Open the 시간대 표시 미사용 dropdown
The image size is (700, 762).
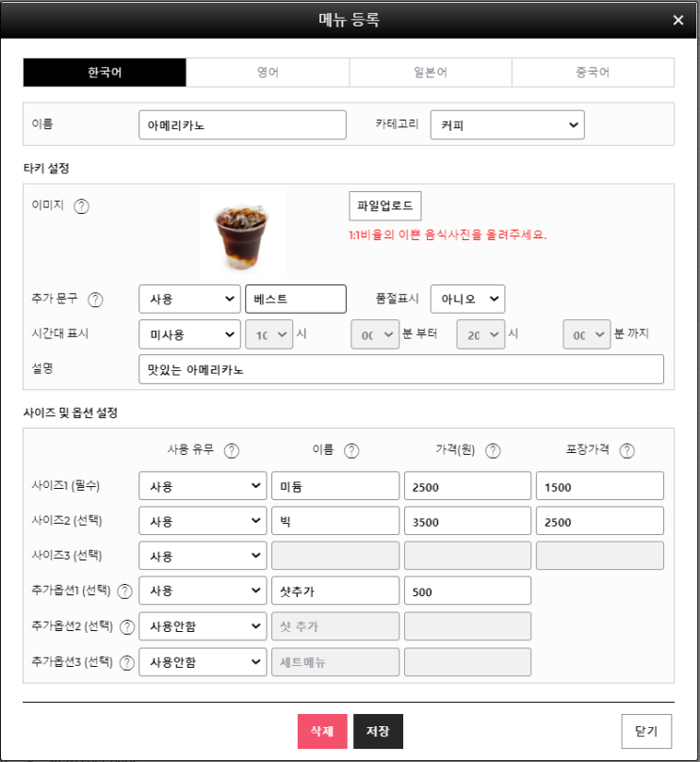coord(189,334)
